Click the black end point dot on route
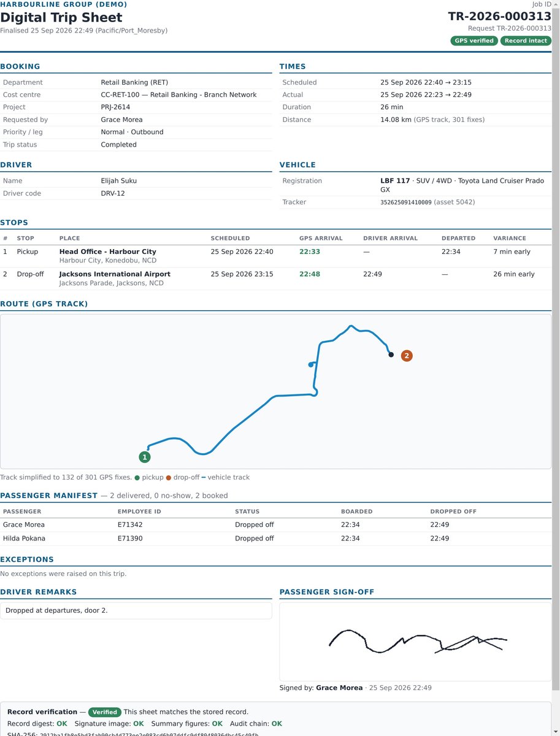This screenshot has height=736, width=560. click(391, 355)
